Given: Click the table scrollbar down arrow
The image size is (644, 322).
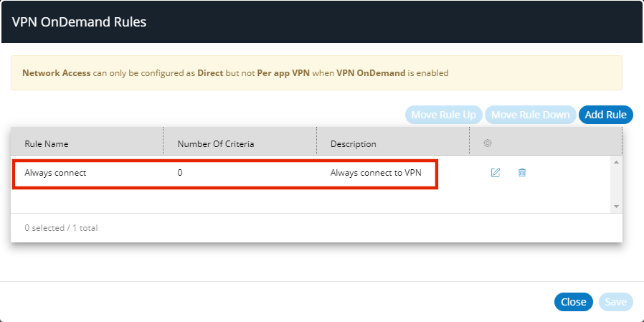Looking at the screenshot, I should tap(616, 206).
